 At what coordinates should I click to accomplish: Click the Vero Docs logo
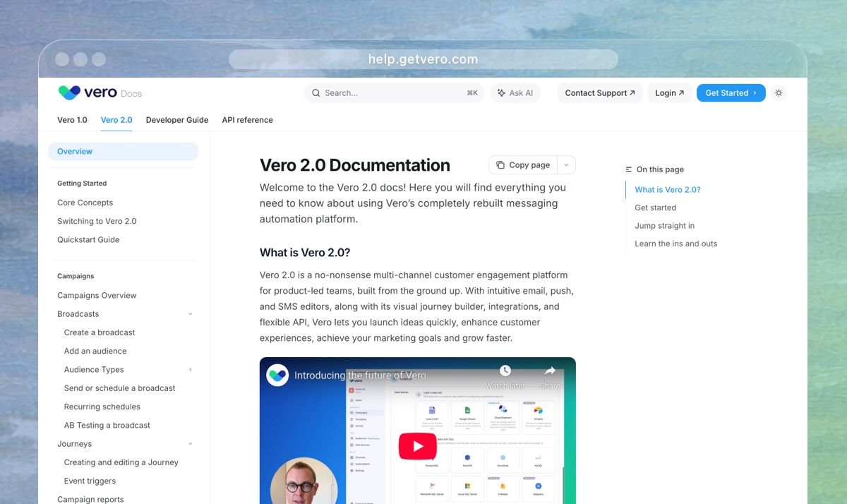(100, 92)
